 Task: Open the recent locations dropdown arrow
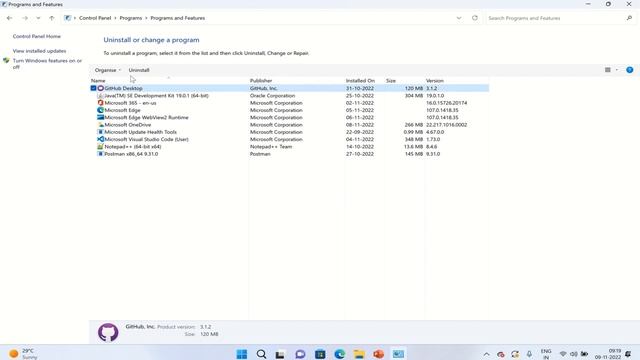pos(38,18)
